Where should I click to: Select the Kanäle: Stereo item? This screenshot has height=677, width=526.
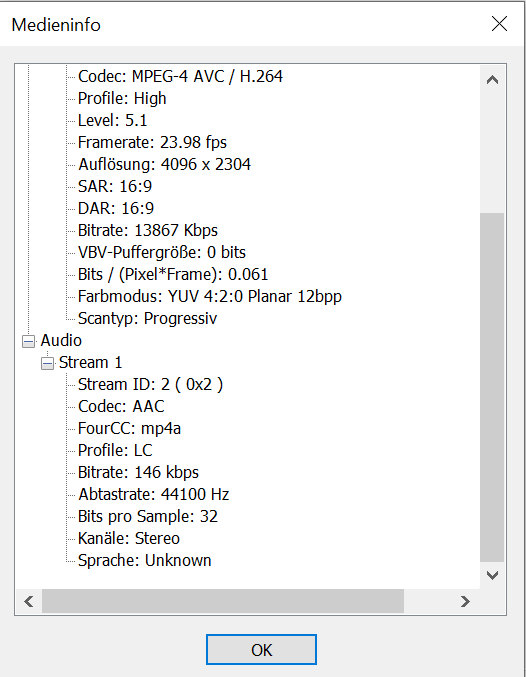pos(129,538)
